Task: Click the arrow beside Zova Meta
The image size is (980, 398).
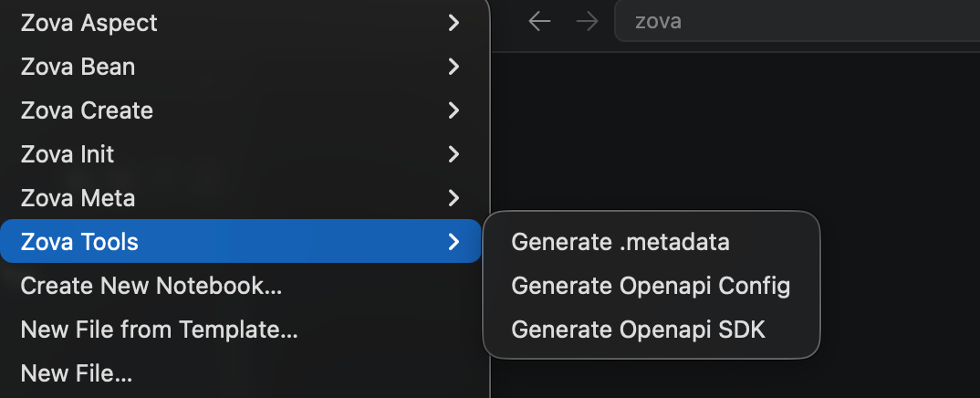Action: pos(454,198)
